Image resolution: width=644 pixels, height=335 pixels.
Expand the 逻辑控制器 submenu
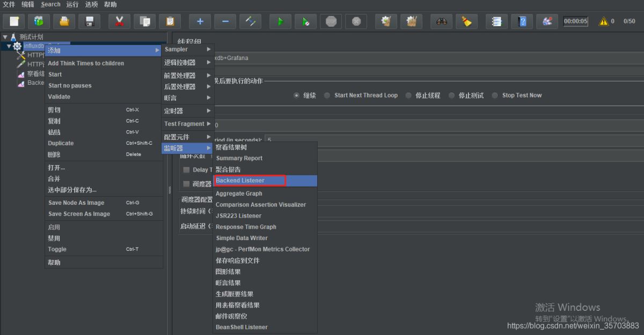click(188, 63)
